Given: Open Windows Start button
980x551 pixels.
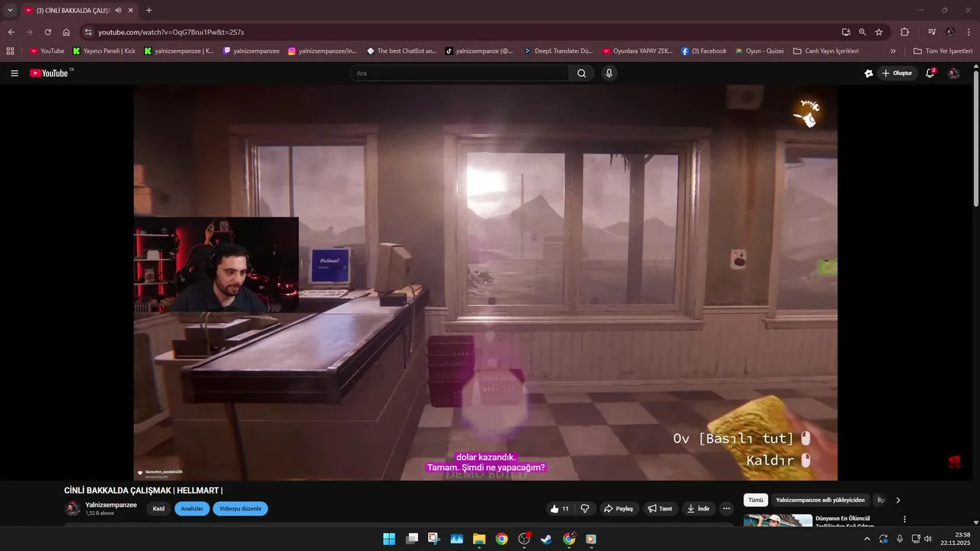Looking at the screenshot, I should point(389,539).
